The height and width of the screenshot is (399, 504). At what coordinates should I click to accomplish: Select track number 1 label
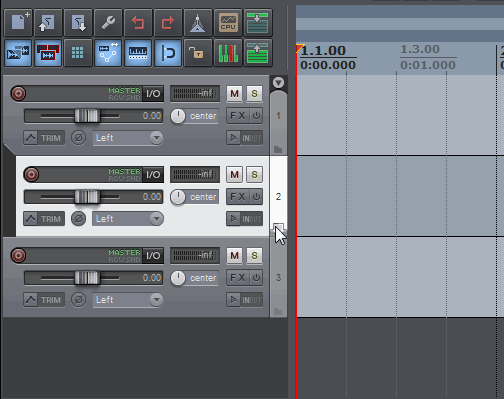pyautogui.click(x=278, y=116)
